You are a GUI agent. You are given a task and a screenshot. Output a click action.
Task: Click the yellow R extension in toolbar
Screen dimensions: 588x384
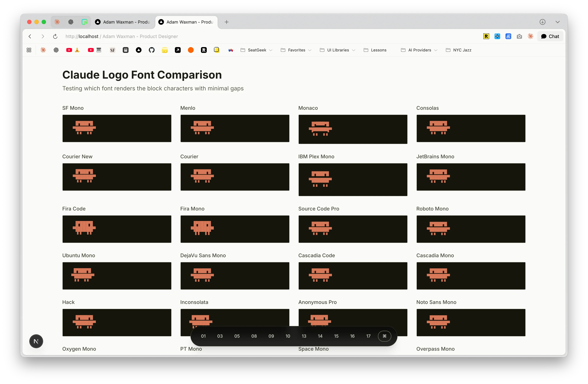486,36
